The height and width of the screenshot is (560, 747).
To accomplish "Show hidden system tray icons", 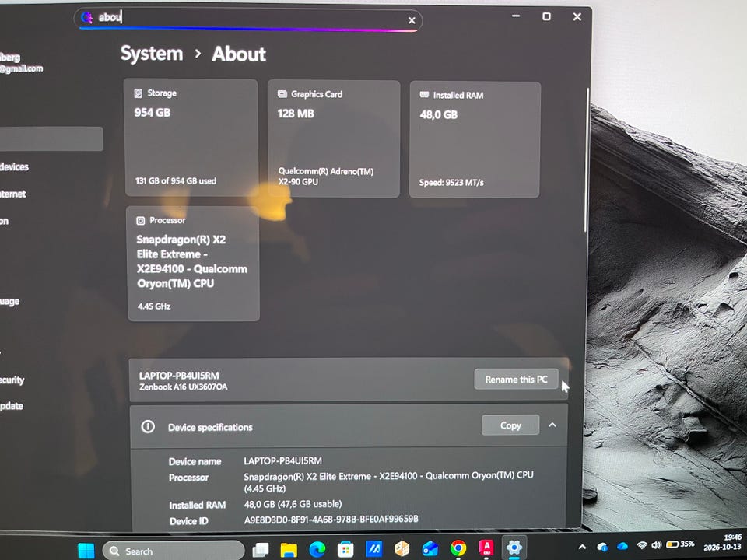I will point(582,547).
